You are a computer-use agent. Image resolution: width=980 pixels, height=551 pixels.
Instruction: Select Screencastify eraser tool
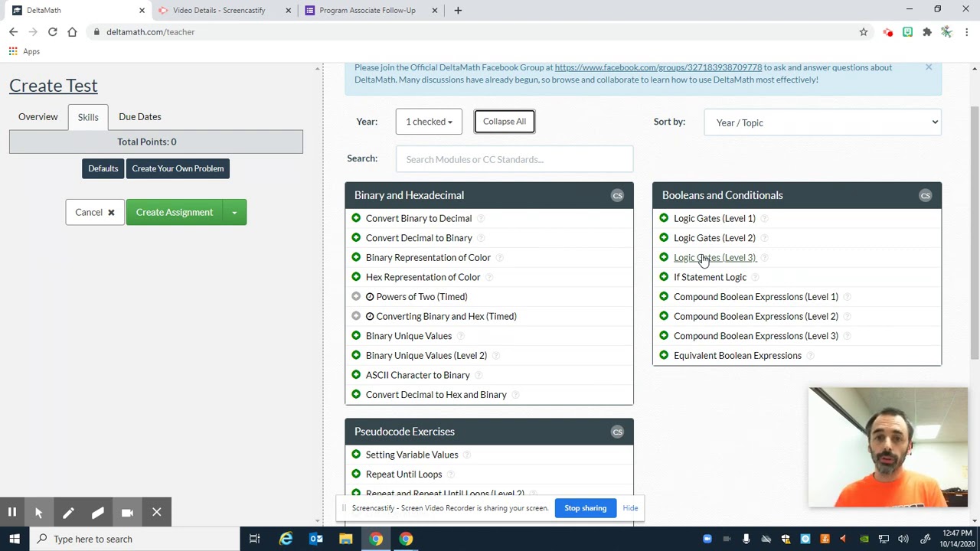click(x=97, y=512)
